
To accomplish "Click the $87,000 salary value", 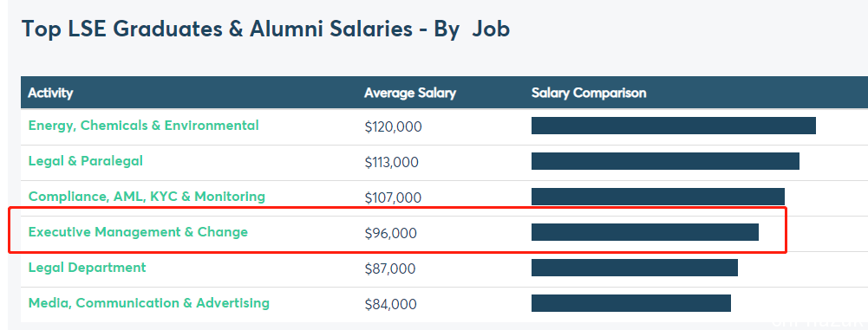I will (389, 269).
